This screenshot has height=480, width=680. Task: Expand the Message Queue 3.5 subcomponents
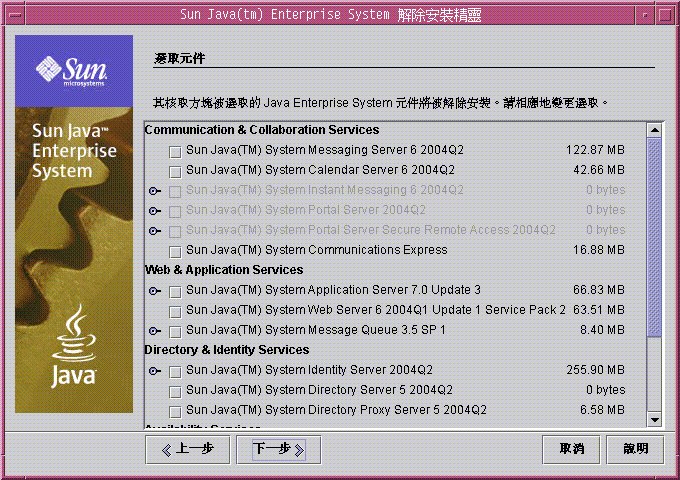coord(155,331)
